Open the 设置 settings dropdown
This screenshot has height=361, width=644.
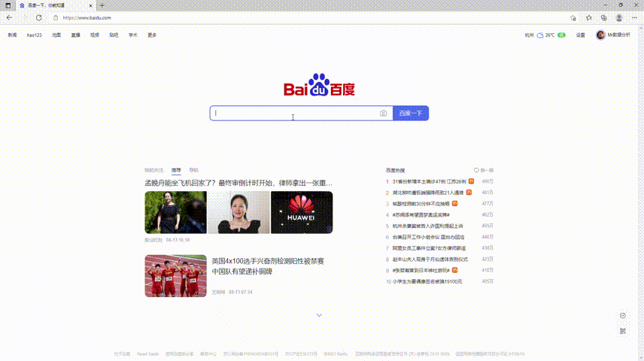pyautogui.click(x=580, y=35)
